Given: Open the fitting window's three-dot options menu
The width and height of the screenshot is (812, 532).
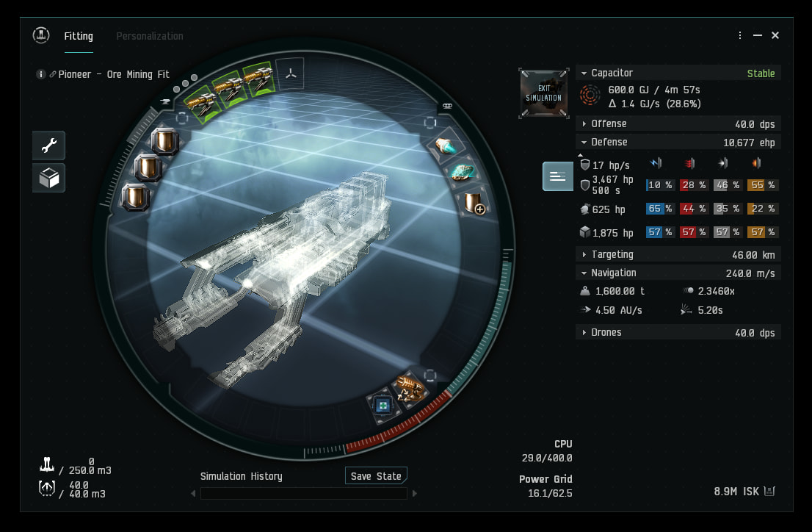Looking at the screenshot, I should (739, 35).
